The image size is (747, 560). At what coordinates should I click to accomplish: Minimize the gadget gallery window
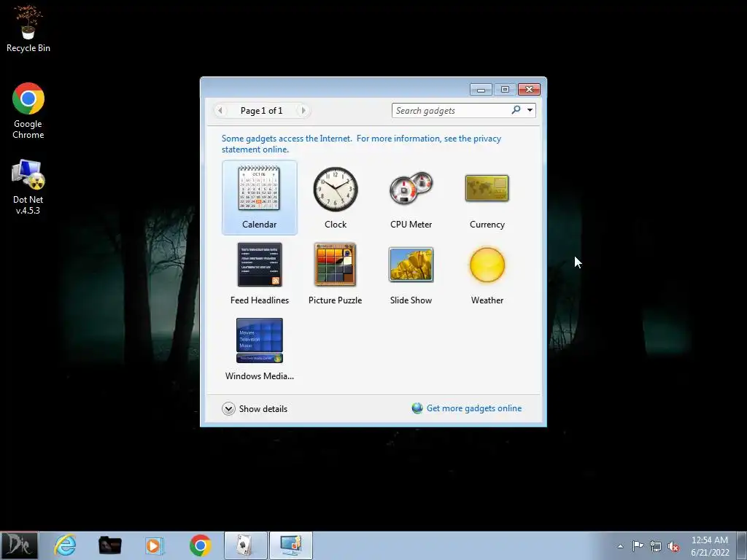point(481,90)
